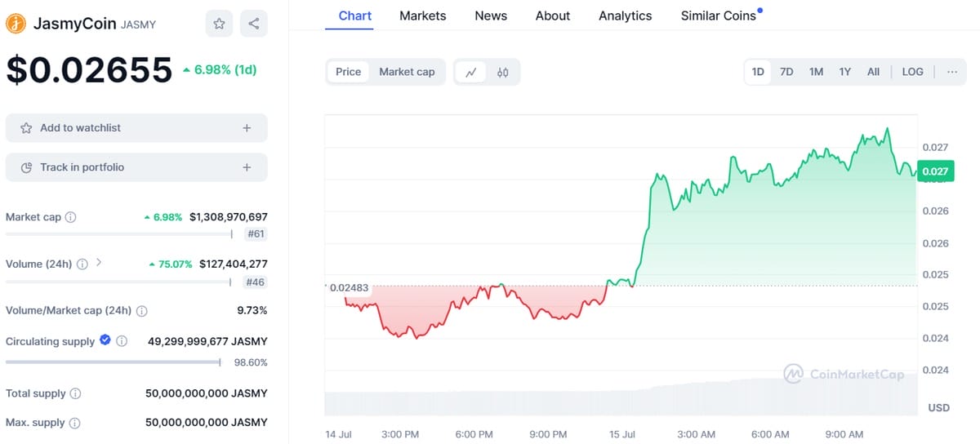Image resolution: width=980 pixels, height=444 pixels.
Task: Star JasmyCoin as favorite
Action: click(x=219, y=24)
